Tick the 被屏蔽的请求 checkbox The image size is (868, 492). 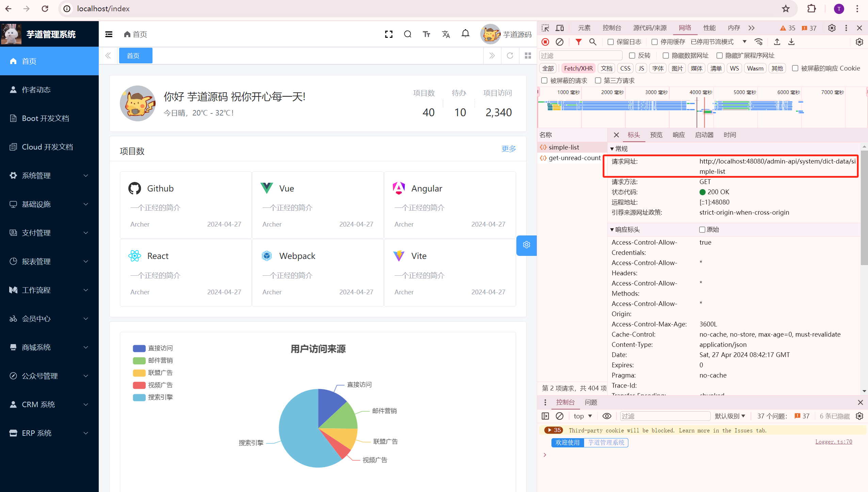[x=544, y=80]
